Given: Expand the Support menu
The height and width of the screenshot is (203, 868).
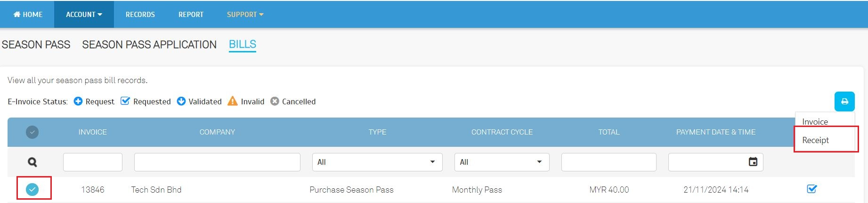Looking at the screenshot, I should point(245,15).
